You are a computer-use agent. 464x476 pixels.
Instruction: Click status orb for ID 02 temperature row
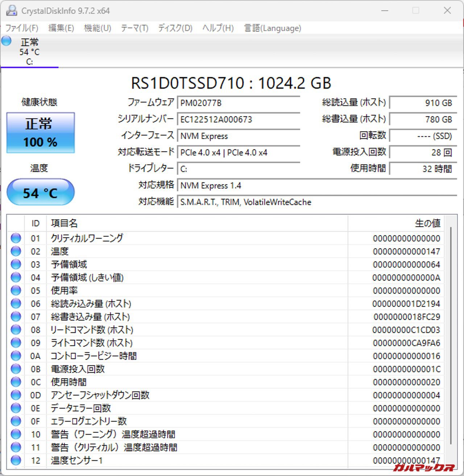(x=16, y=251)
